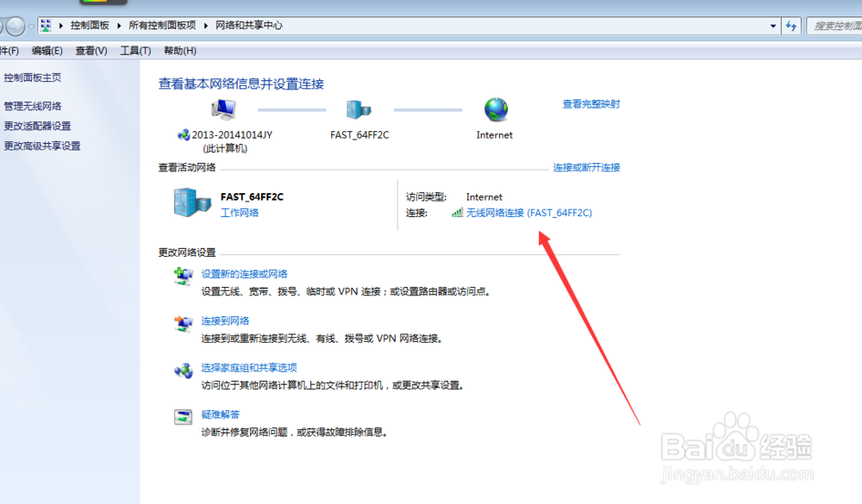Click the wireless signal strength bars icon
Screen dimensions: 862x504
click(457, 213)
